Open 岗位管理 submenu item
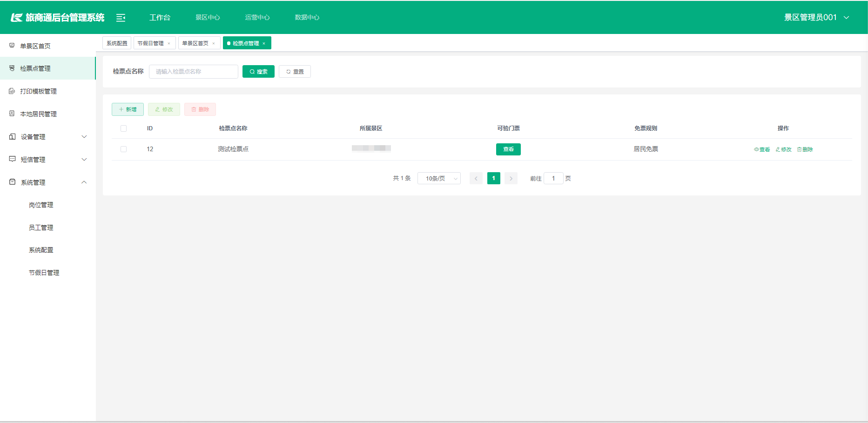Image resolution: width=868 pixels, height=423 pixels. click(41, 205)
